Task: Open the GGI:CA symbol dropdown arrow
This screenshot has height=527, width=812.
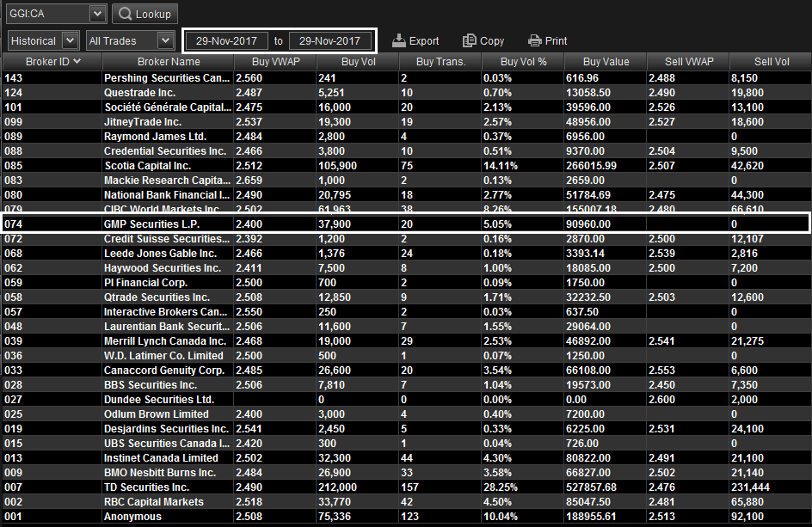Action: tap(97, 14)
